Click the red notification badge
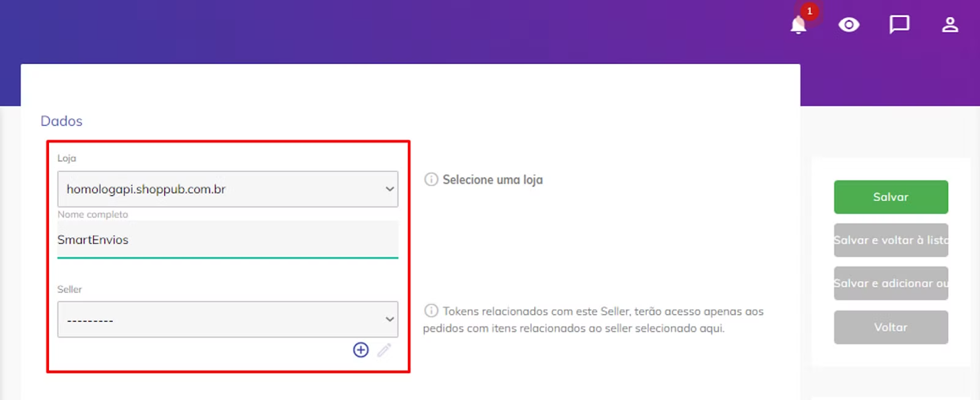This screenshot has height=400, width=980. (810, 11)
